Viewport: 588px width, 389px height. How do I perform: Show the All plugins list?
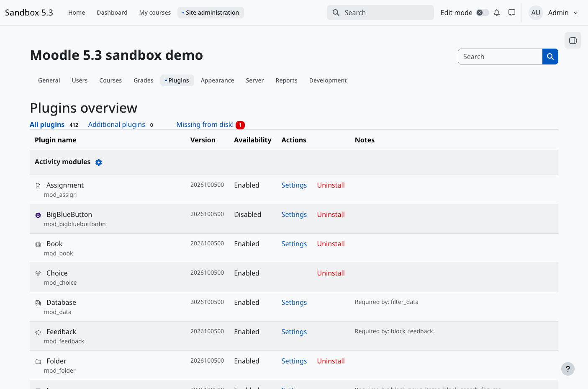coord(47,125)
